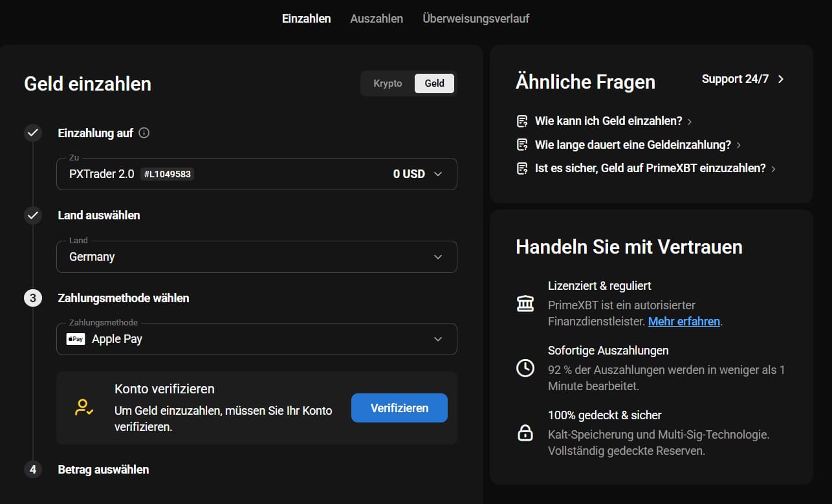The height and width of the screenshot is (504, 832).
Task: Click the #L1049583 account ID badge
Action: [x=167, y=174]
